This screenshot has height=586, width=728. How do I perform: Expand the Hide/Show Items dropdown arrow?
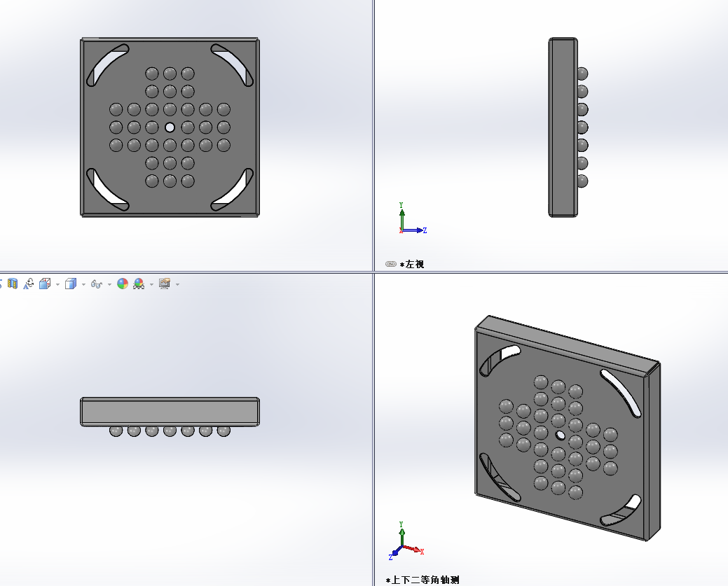[x=109, y=284]
